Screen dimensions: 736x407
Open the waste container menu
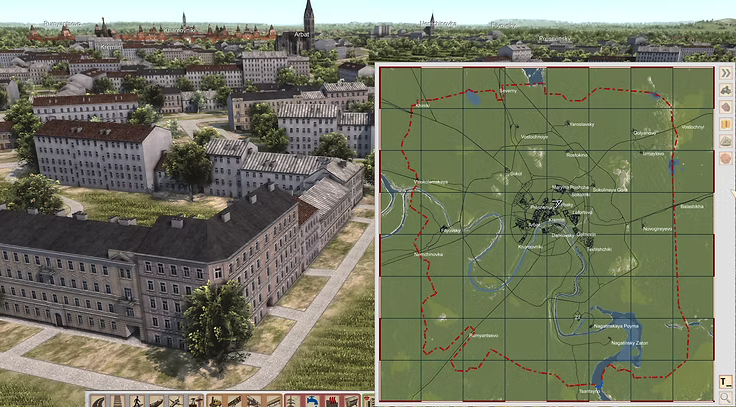point(352,401)
